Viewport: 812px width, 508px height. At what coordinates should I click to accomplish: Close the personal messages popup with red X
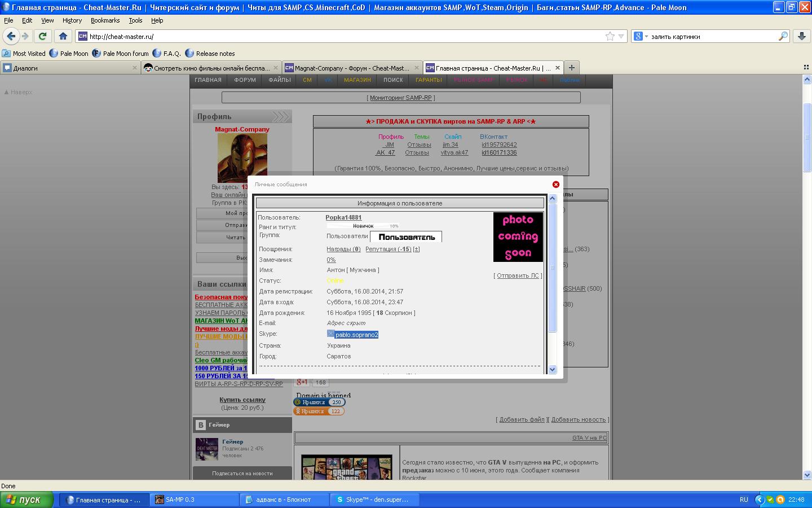click(556, 185)
